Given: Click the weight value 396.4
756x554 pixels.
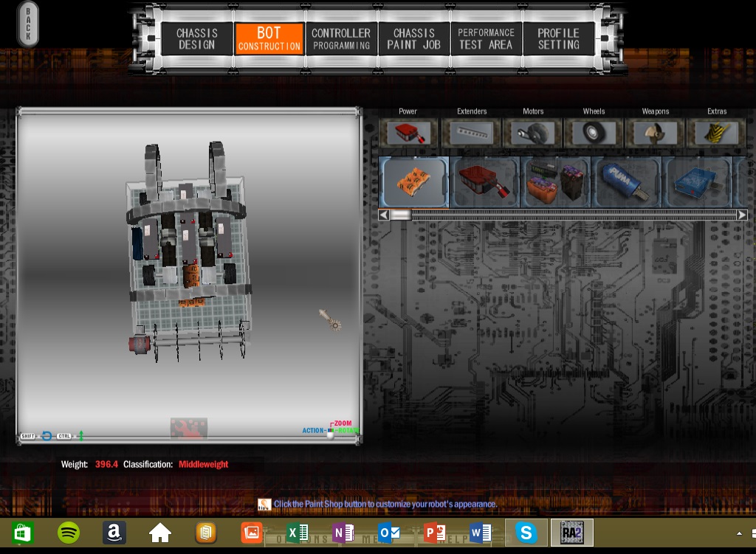Looking at the screenshot, I should click(106, 465).
